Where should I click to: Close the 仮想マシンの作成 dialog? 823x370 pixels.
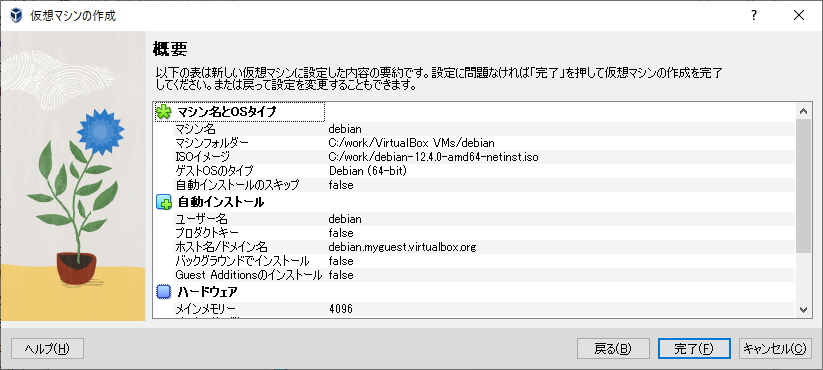799,16
